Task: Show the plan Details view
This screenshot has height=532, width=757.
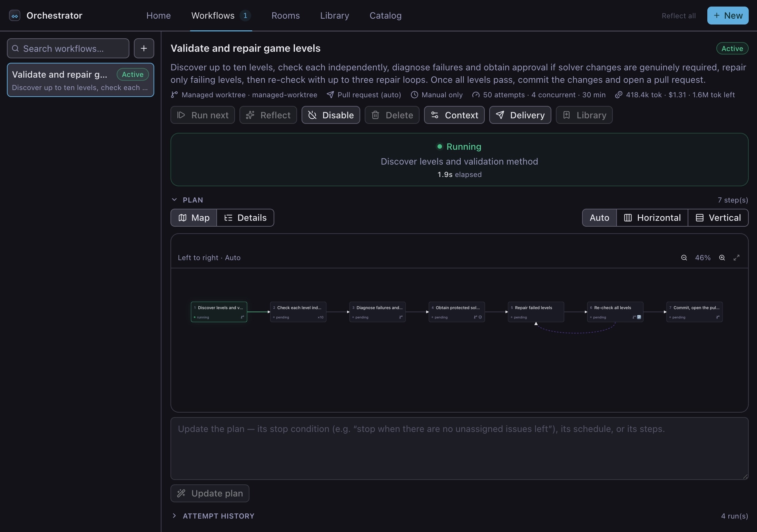Action: pyautogui.click(x=245, y=218)
